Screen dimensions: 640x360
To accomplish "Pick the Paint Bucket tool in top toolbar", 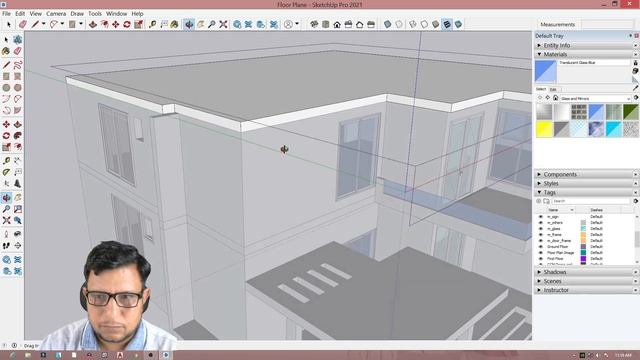I will pos(175,24).
